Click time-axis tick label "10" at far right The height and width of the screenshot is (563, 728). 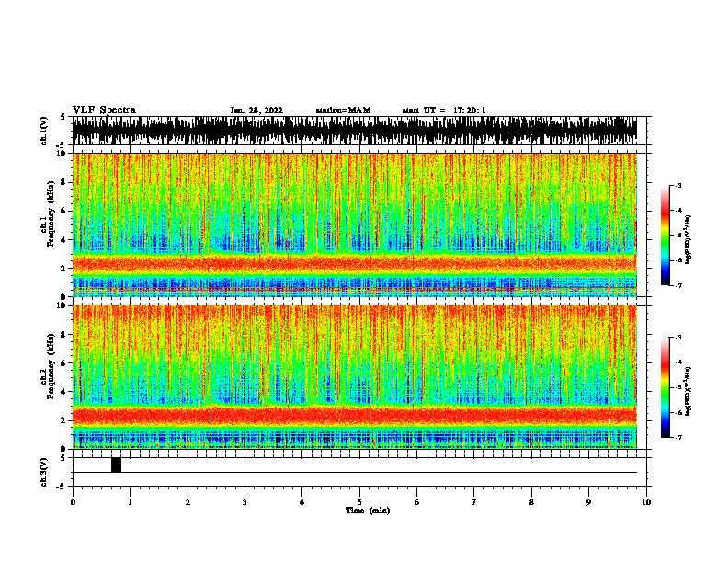point(646,502)
